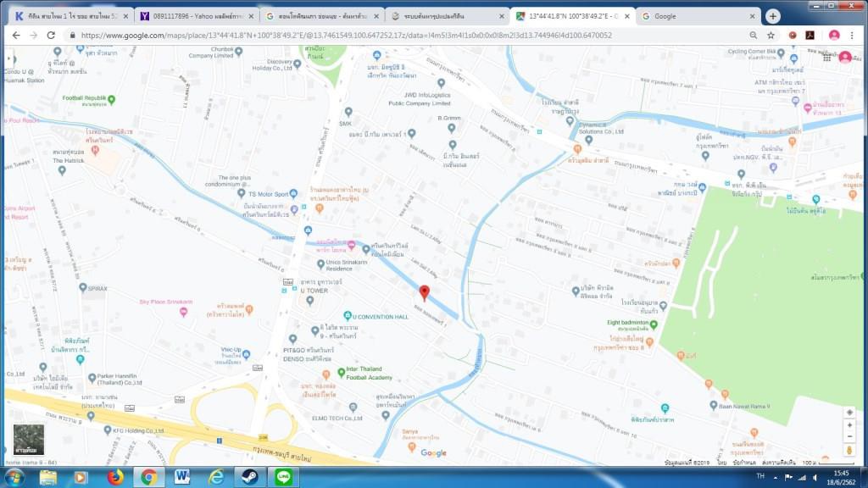Select the Sky Place Srinakarin pink marker
This screenshot has width=868, height=488.
184,312
